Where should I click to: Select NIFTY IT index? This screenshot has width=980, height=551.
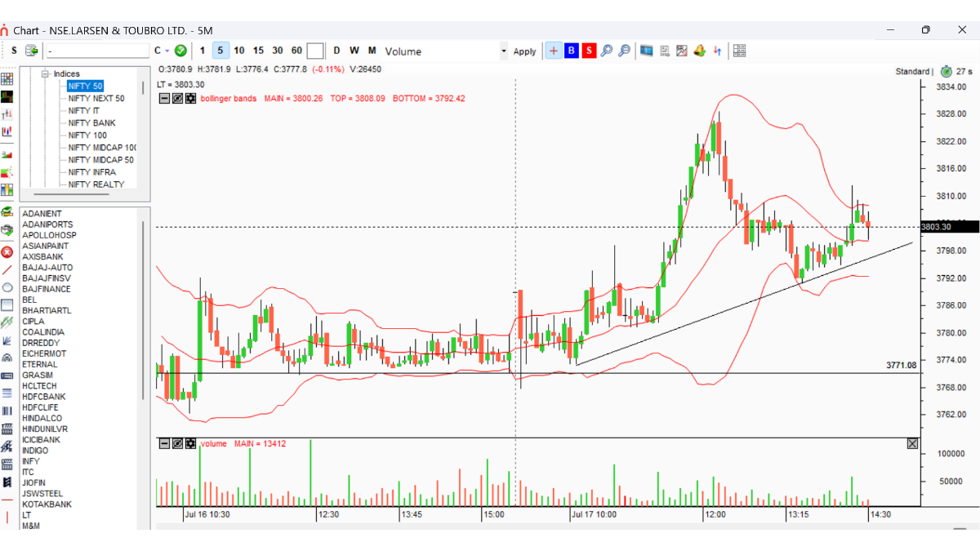[84, 110]
